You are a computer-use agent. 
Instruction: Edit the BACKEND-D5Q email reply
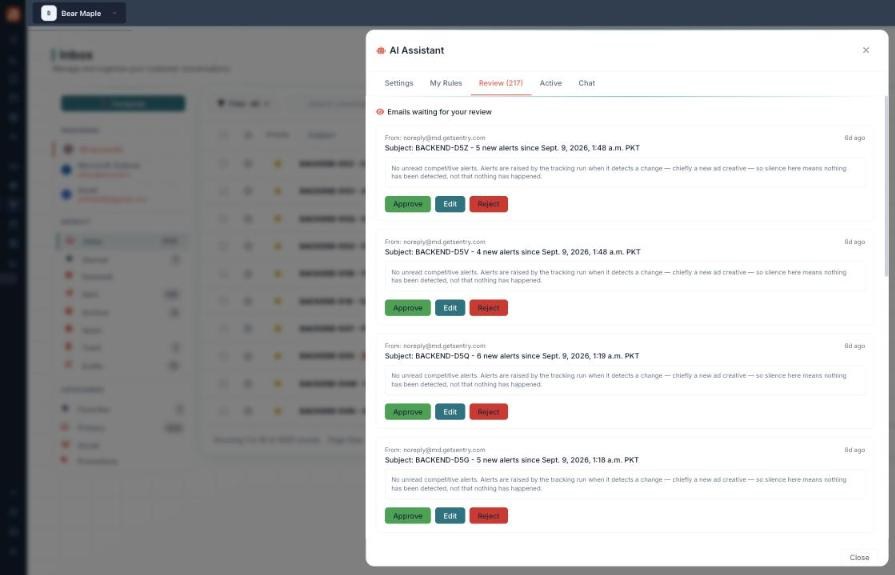click(x=450, y=412)
